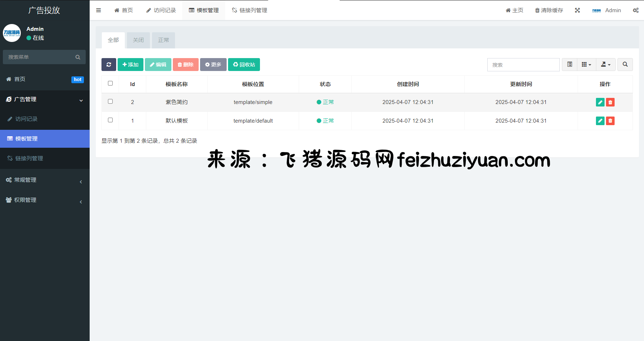The width and height of the screenshot is (644, 341).
Task: Check the select-all checkbox in table header
Action: click(x=110, y=83)
